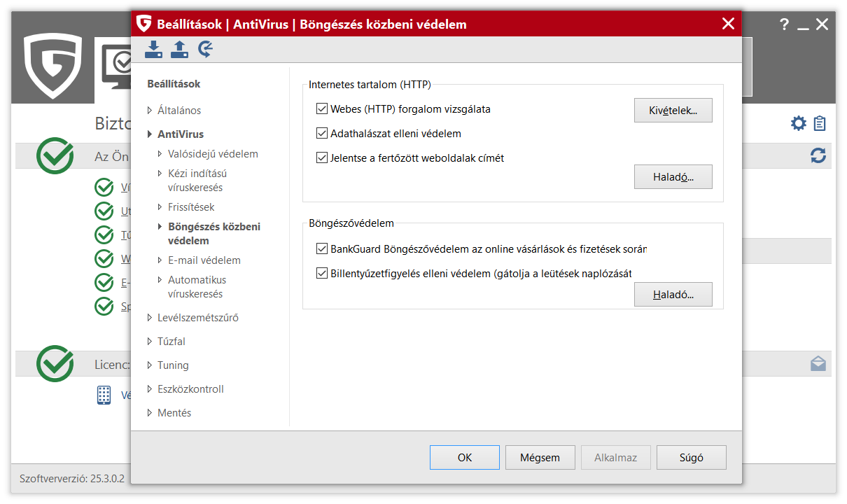Click the mobile device icon under Licenc

tap(104, 395)
